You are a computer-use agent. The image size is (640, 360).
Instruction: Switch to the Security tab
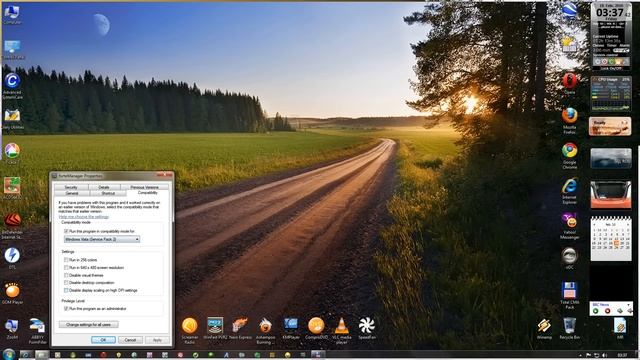click(x=71, y=187)
